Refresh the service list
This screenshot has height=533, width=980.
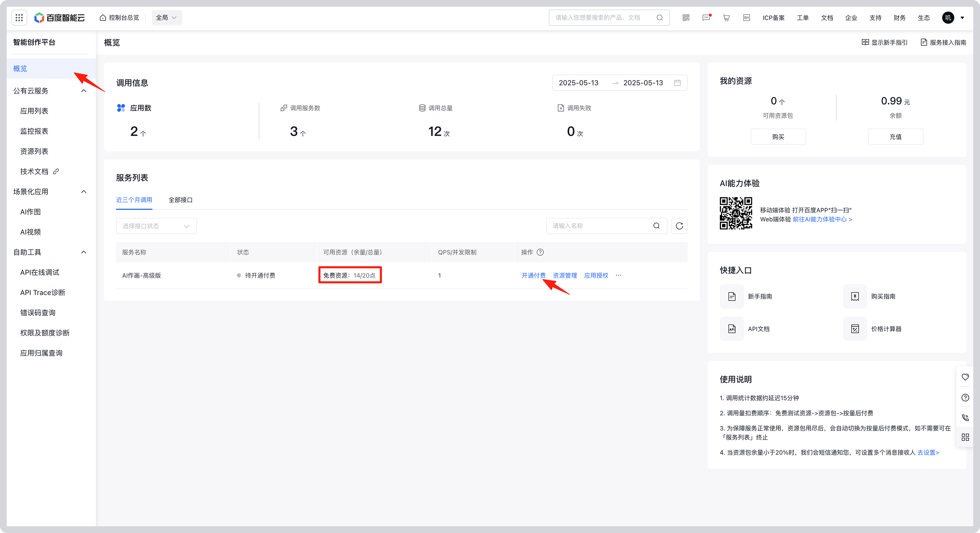pyautogui.click(x=680, y=225)
